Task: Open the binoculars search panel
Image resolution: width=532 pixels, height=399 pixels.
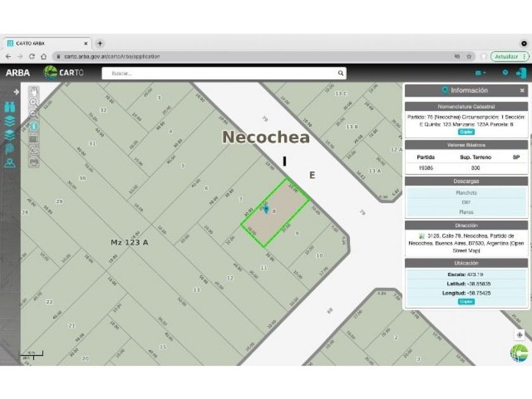Action: (x=10, y=107)
